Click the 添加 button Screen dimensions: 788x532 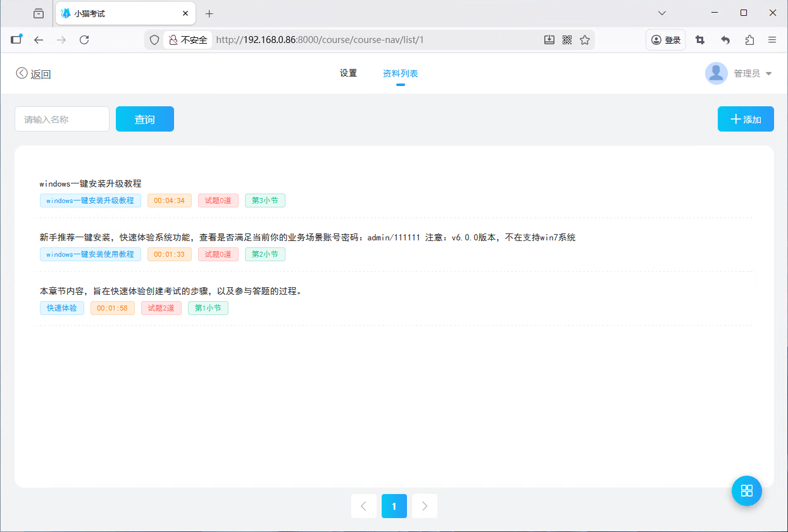(x=746, y=119)
